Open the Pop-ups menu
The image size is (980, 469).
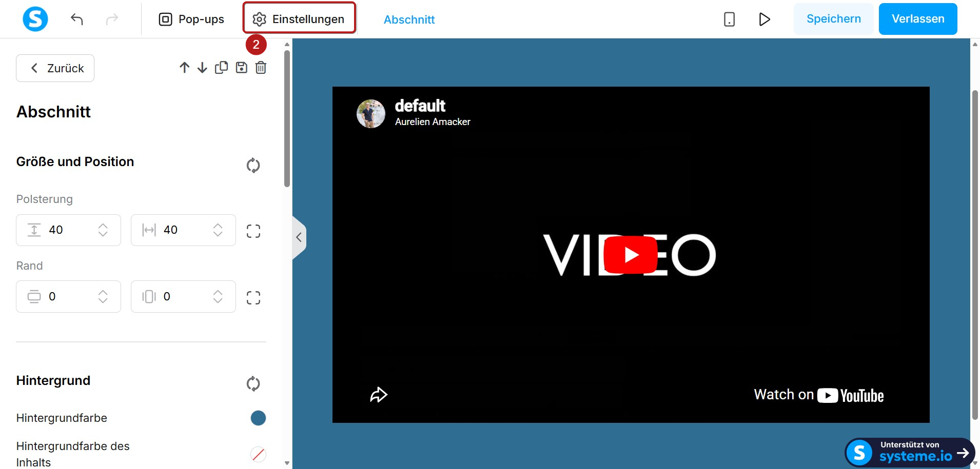(x=191, y=19)
